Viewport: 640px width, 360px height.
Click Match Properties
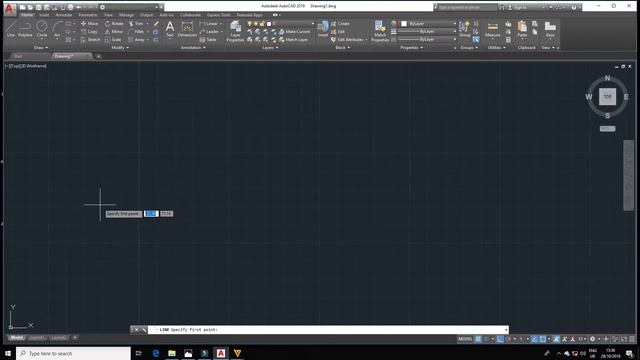380,31
